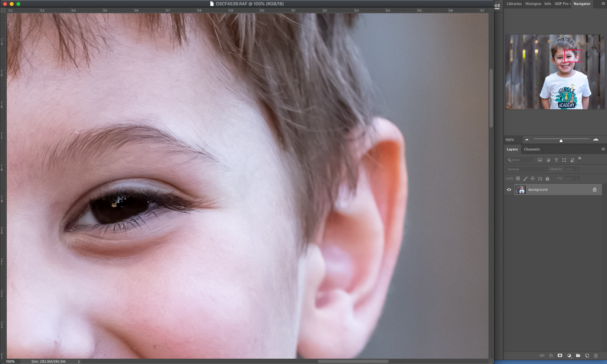
Task: Click the zoom out mountain icon in Navigator
Action: coord(526,139)
